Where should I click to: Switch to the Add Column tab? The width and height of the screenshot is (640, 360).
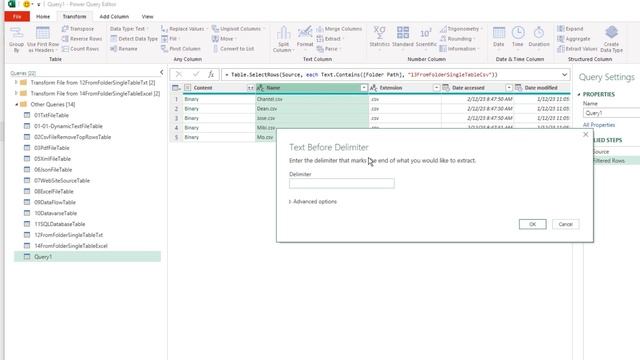coord(114,16)
